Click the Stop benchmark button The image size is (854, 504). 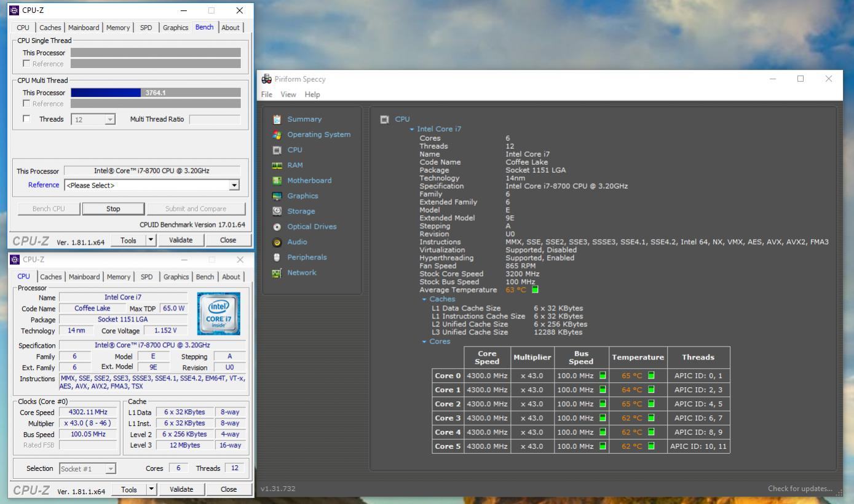113,209
